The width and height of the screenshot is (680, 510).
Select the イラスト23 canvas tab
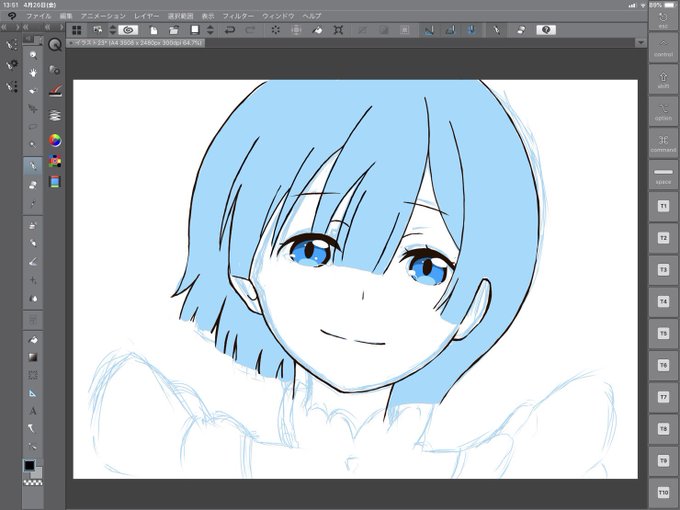point(135,42)
